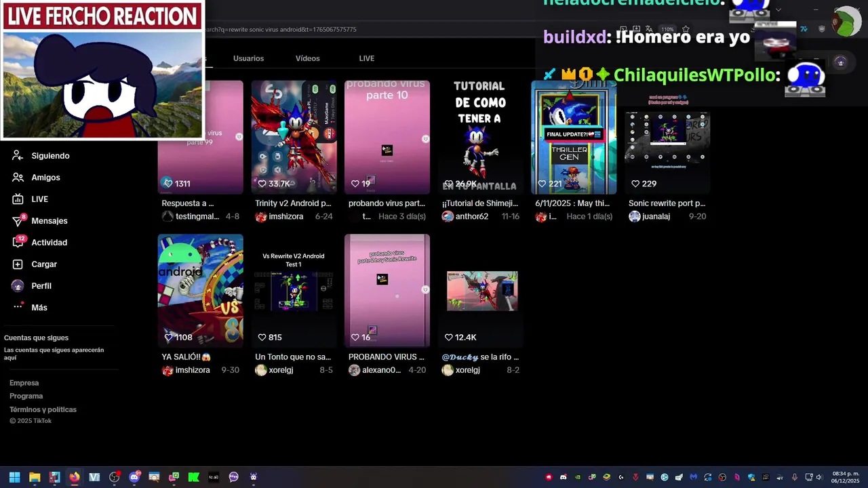This screenshot has width=868, height=488.
Task: Open Perfil from the sidebar
Action: (31, 286)
